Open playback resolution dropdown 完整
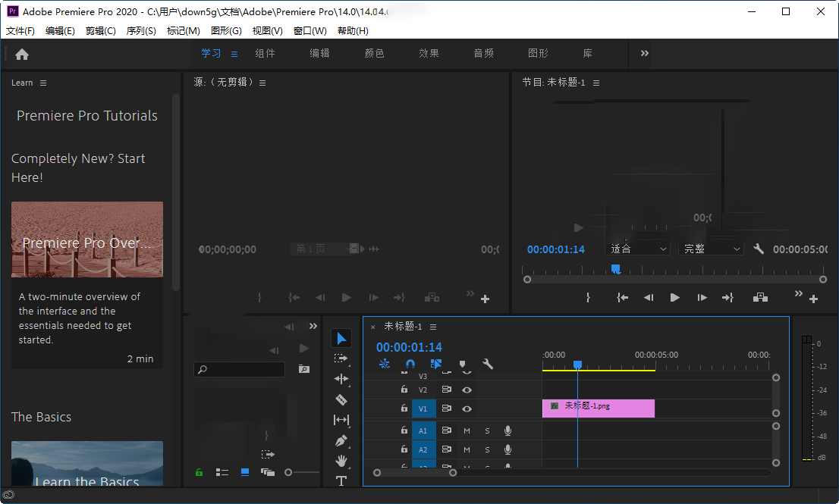This screenshot has height=504, width=839. point(711,249)
